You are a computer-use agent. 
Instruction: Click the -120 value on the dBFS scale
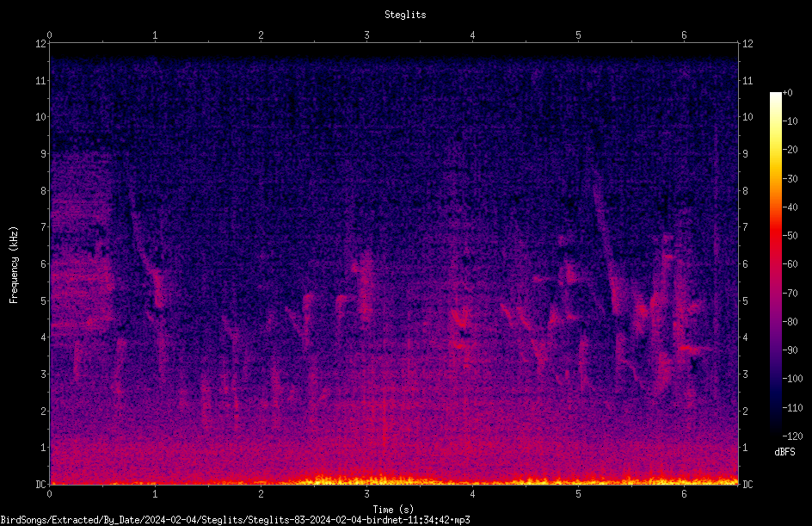coord(792,436)
